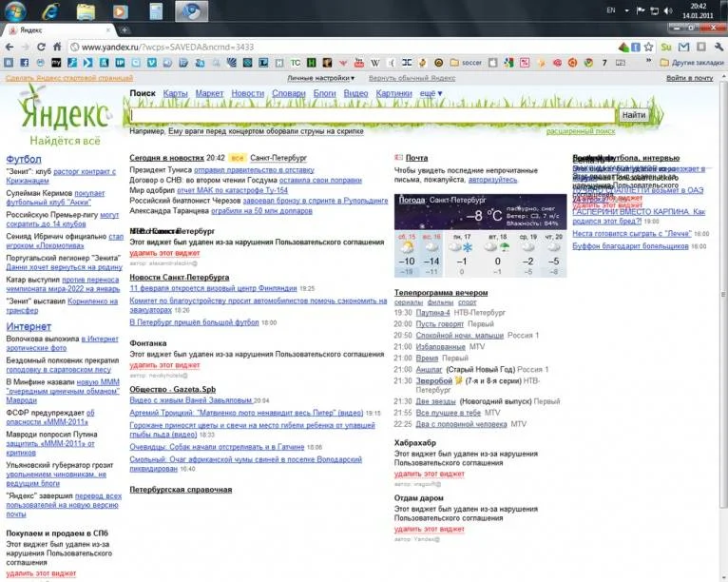Switch to the 'Маркет' search tab
The height and width of the screenshot is (582, 728).
209,93
